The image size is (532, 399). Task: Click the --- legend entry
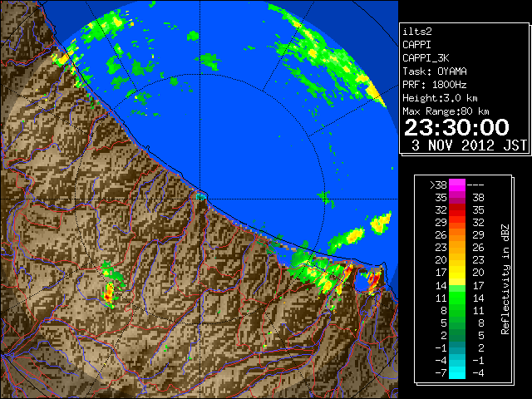tap(475, 185)
